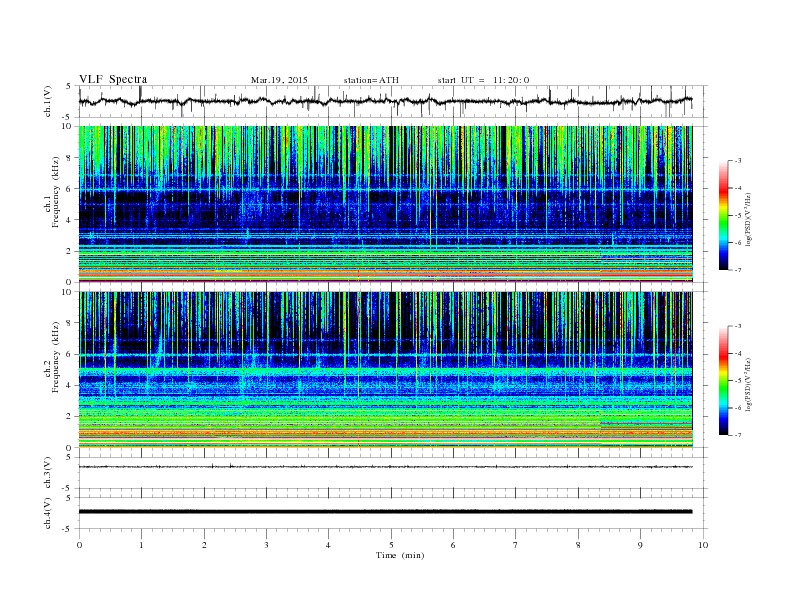Screen dimensions: 792x612
Task: Click inside the ch.1 spectrogram panel
Action: [x=385, y=204]
